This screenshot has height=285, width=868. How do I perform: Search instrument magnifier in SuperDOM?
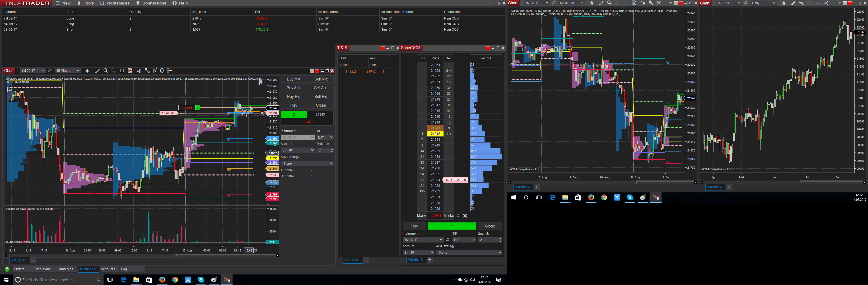[447, 240]
